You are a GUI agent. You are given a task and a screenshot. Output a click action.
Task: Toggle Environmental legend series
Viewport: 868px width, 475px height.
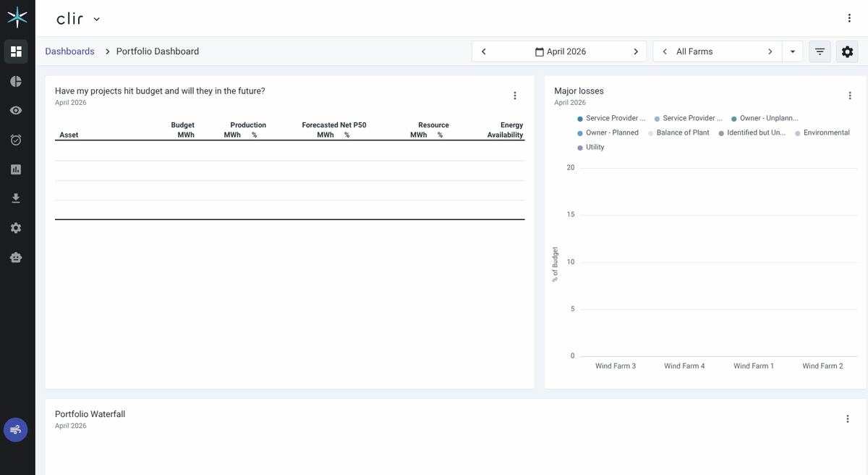pyautogui.click(x=822, y=133)
